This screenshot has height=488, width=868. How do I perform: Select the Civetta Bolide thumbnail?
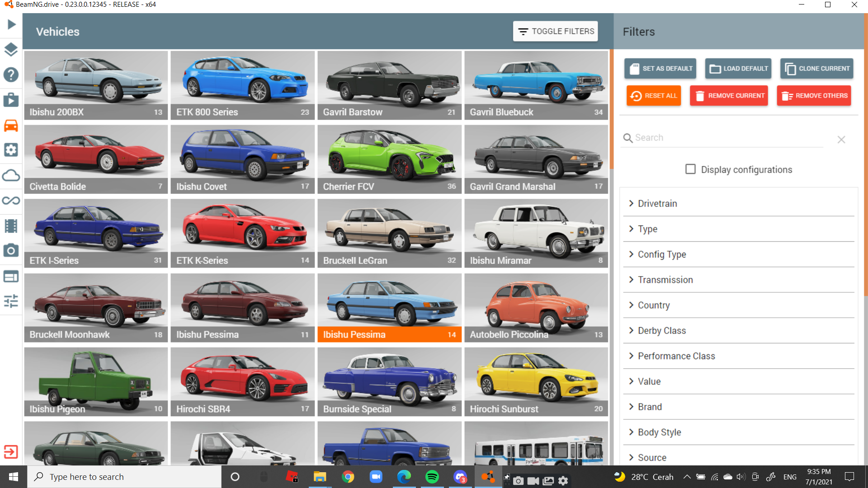click(96, 159)
